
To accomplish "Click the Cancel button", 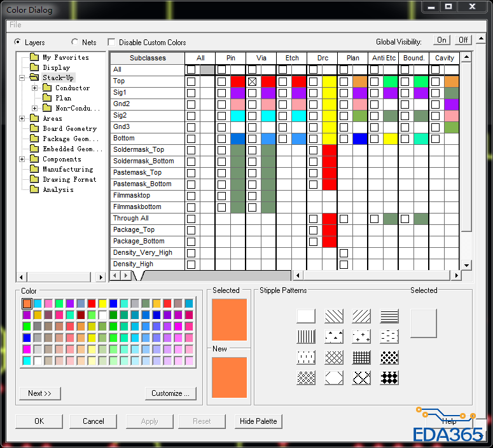I will click(93, 421).
